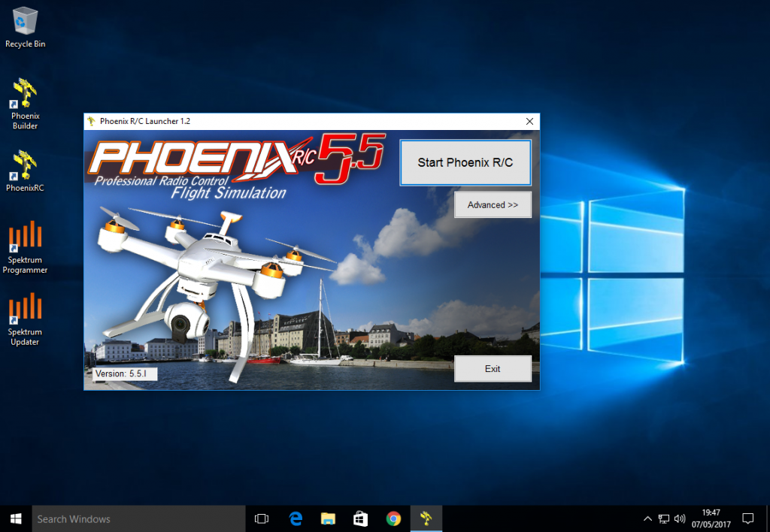Select the Spektrum Programmer desktop shortcut
The width and height of the screenshot is (770, 532).
[25, 247]
